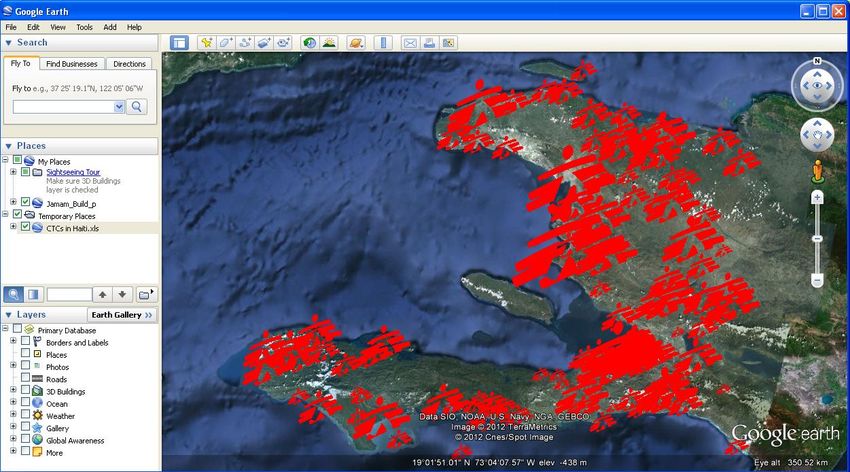Enable the Photos layer checkbox

(x=25, y=365)
